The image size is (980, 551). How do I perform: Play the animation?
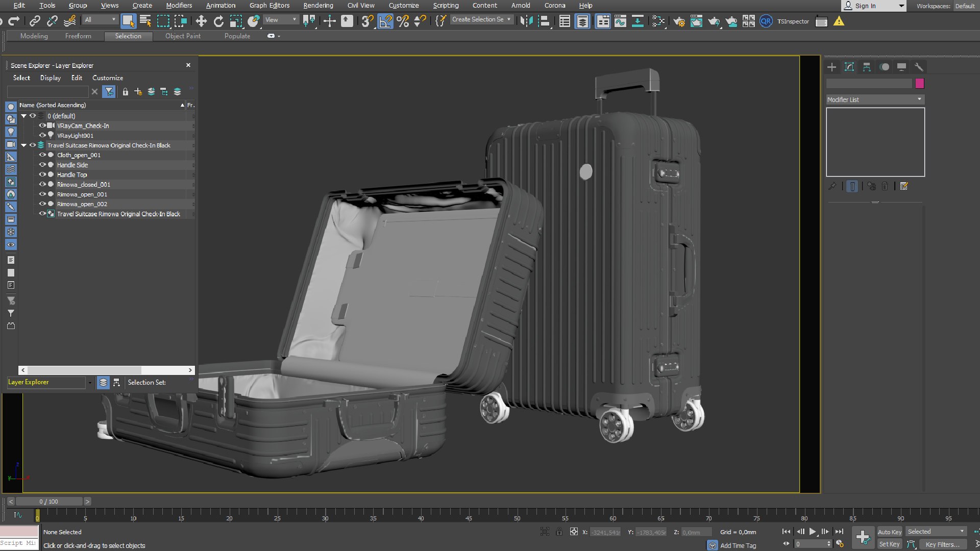813,532
